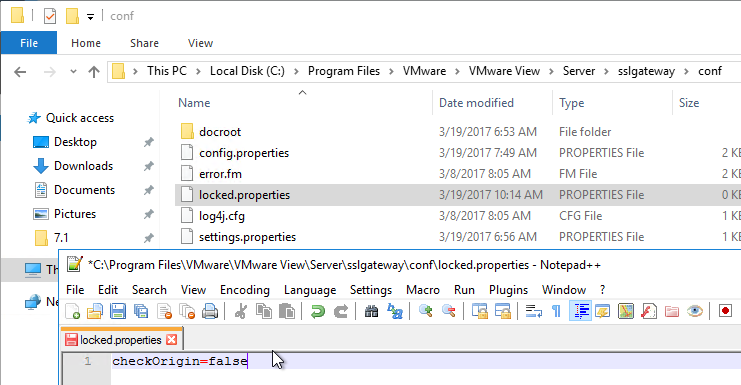Click the Close document toolbar icon
The height and width of the screenshot is (385, 741).
pos(164,311)
